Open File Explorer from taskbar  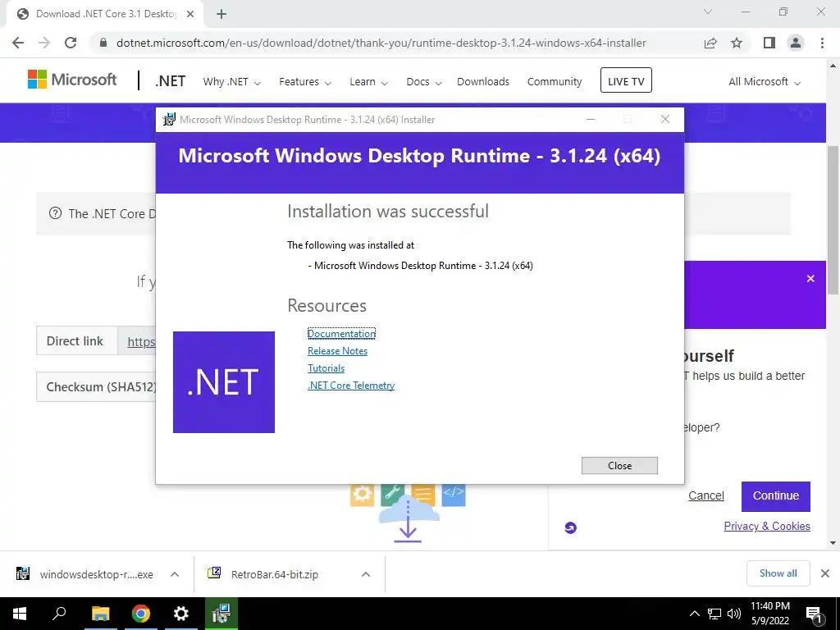tap(100, 614)
